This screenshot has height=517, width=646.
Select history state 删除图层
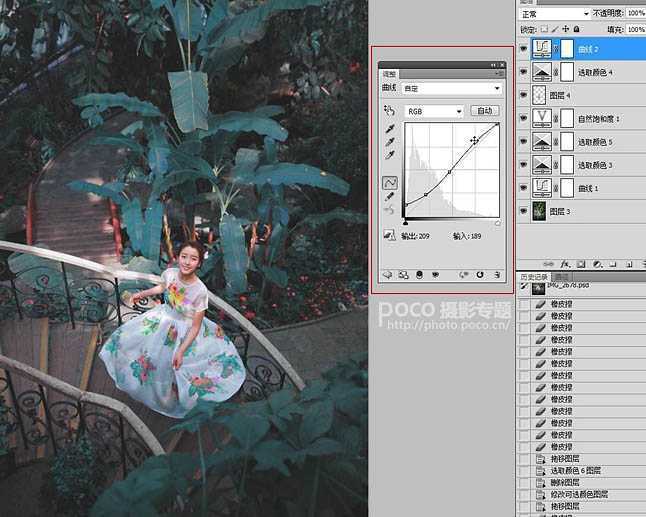(565, 482)
